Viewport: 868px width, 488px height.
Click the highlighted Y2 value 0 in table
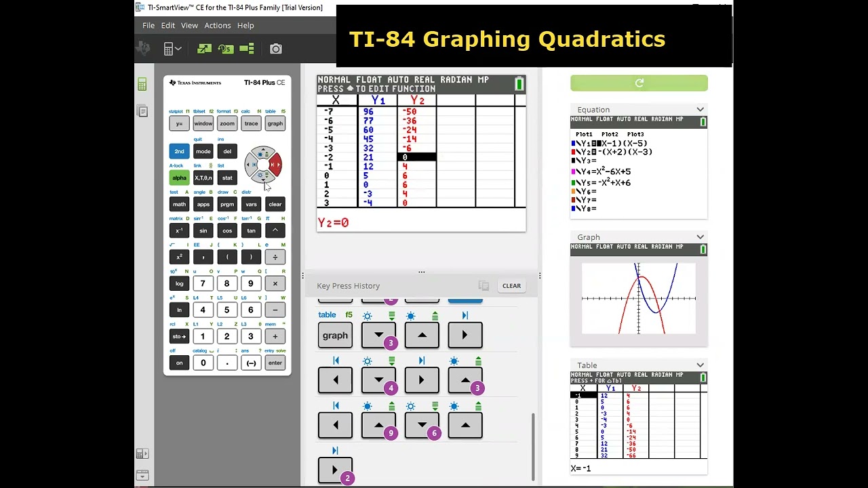pos(417,157)
